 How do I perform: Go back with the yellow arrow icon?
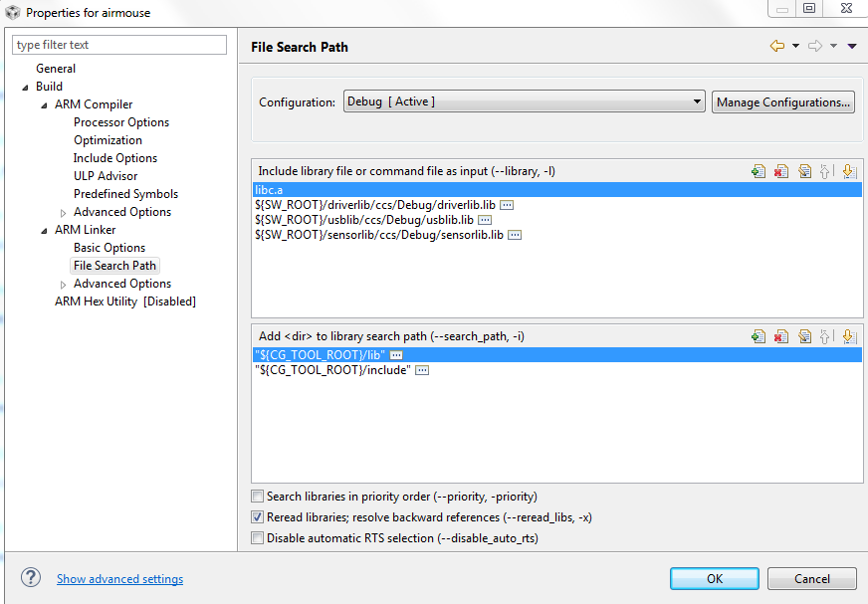coord(777,46)
